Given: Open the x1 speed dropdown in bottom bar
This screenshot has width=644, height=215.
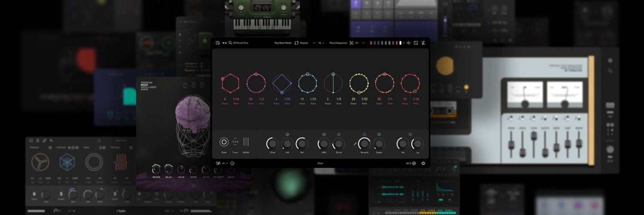Looking at the screenshot, I should pyautogui.click(x=225, y=163).
